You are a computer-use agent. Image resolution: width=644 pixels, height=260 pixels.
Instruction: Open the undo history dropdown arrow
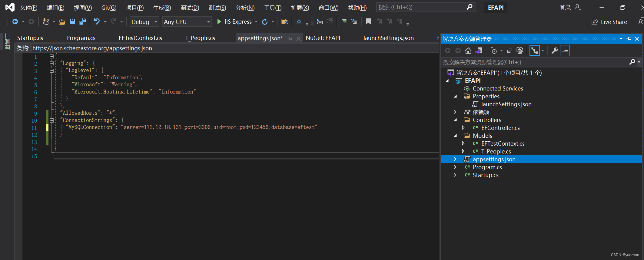click(105, 22)
